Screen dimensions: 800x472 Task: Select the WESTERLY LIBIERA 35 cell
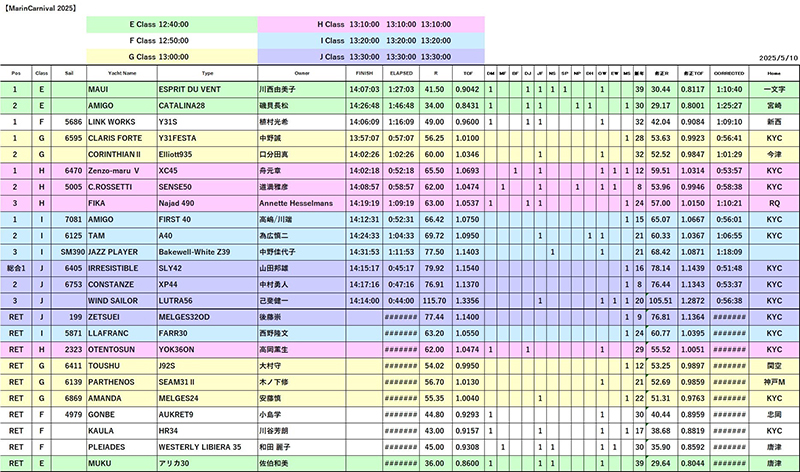(x=207, y=447)
